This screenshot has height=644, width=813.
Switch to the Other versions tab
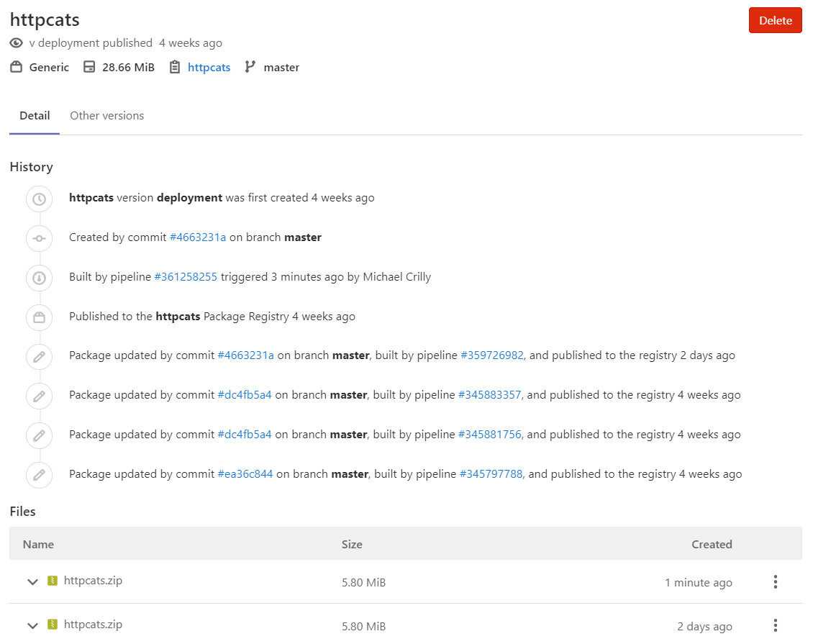tap(106, 116)
